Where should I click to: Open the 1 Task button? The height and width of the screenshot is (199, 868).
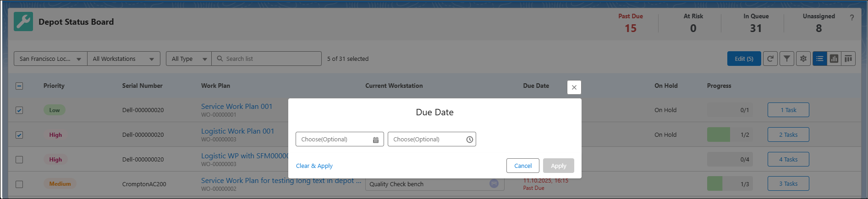(788, 110)
